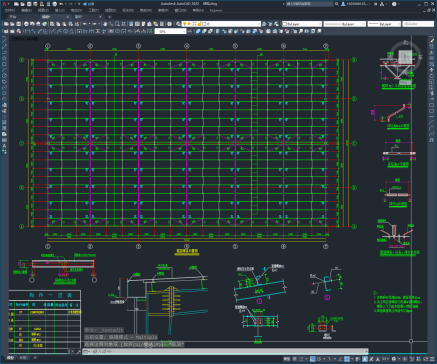Screen dimensions: 437x364
Task: Close the active drawing file tab
Action: click(68, 17)
